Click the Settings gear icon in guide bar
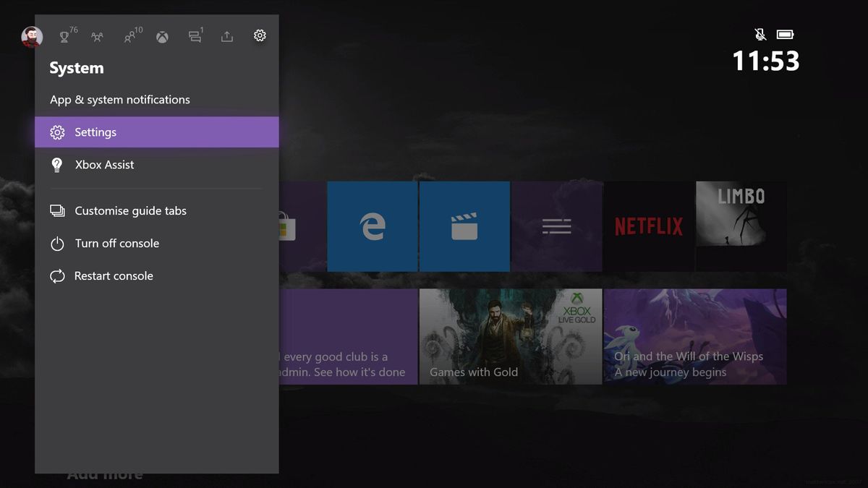This screenshot has height=488, width=868. tap(260, 35)
